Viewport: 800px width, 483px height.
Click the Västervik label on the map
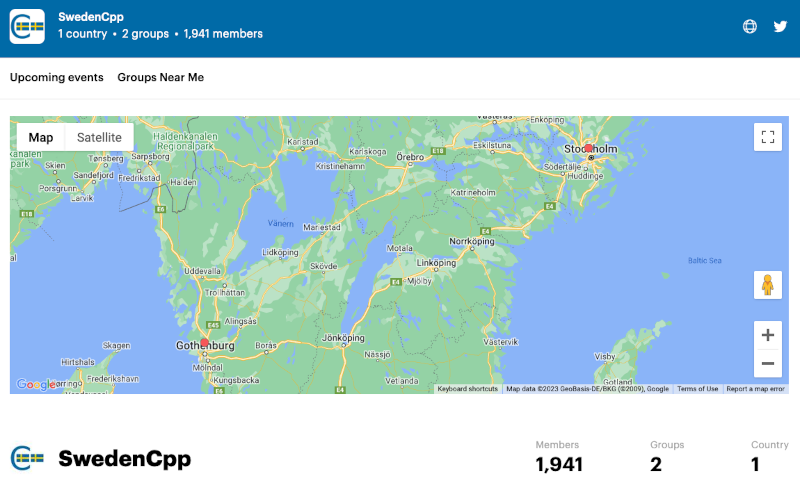point(501,342)
